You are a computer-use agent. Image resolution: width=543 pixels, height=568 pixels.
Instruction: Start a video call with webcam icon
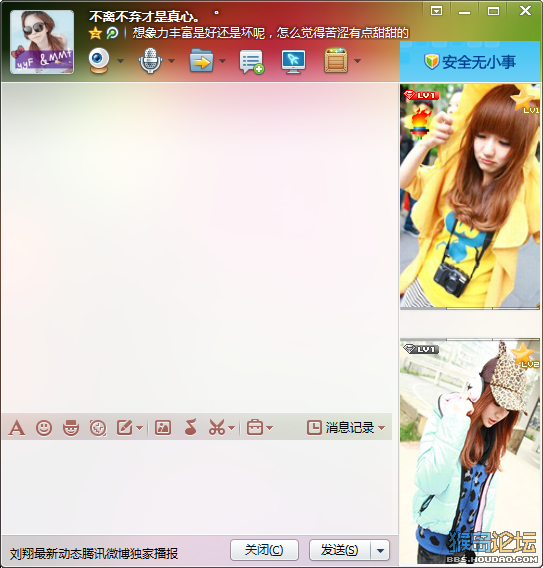click(x=99, y=61)
